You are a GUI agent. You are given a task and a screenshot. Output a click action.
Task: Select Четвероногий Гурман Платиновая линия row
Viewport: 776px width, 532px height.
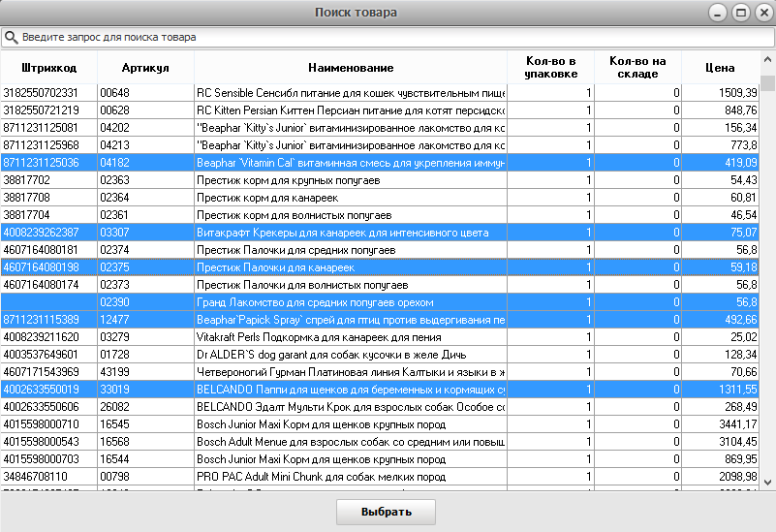(380, 372)
